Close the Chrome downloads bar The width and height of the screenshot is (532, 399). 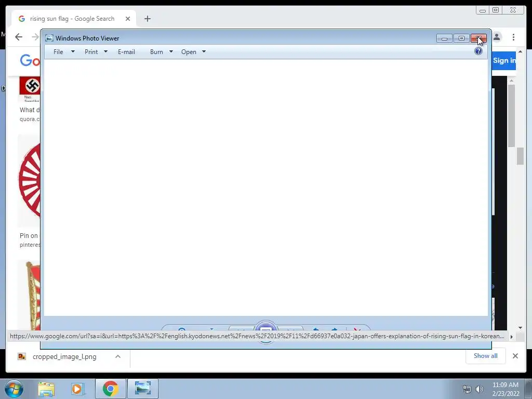(515, 356)
